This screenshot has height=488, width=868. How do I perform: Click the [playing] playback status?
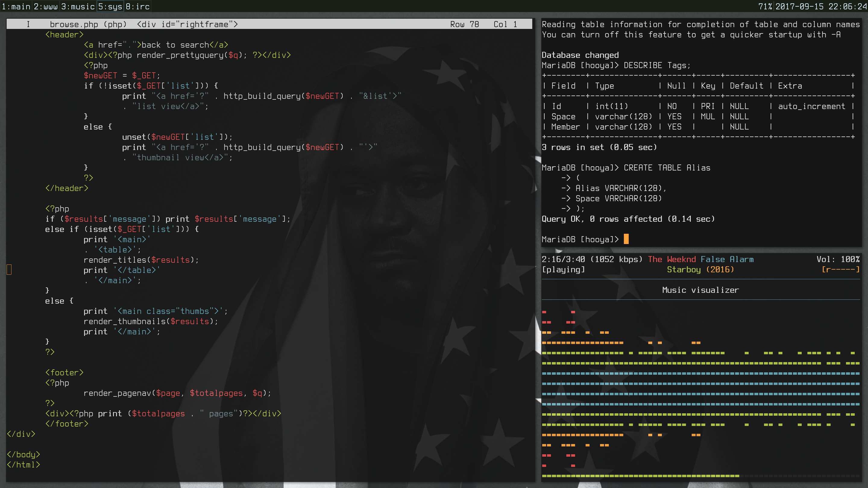pos(563,269)
